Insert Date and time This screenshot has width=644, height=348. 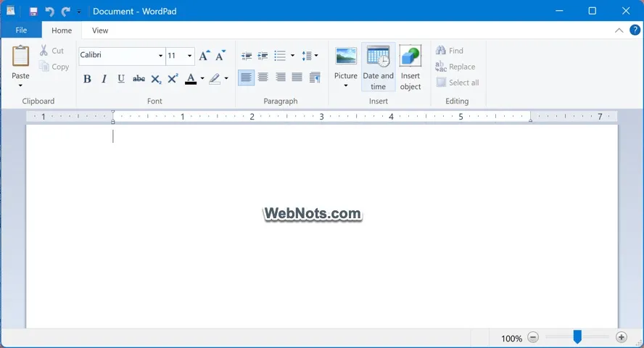click(379, 67)
